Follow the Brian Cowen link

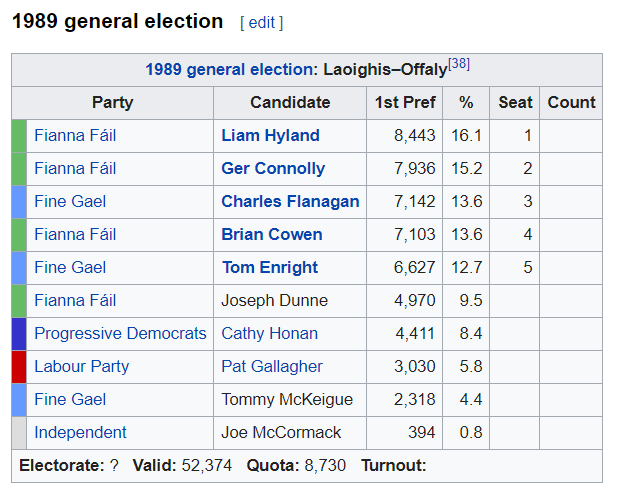click(272, 234)
